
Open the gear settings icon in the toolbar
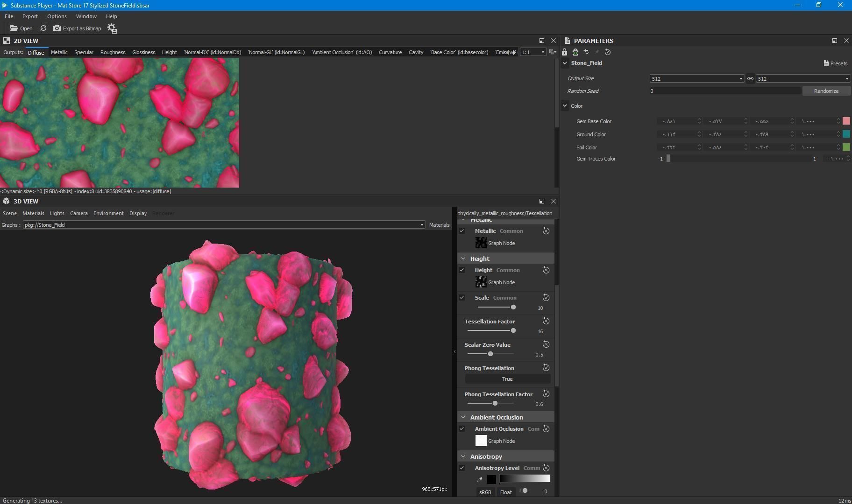tap(112, 28)
